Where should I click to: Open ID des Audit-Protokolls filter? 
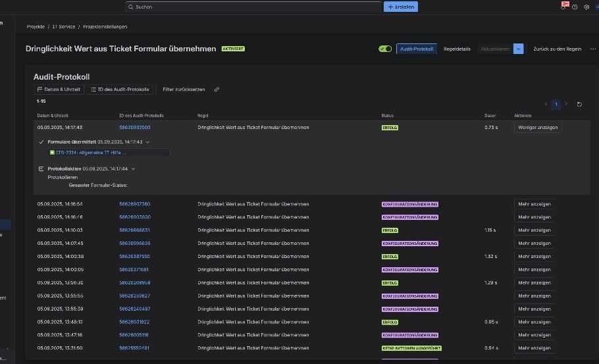pos(120,90)
